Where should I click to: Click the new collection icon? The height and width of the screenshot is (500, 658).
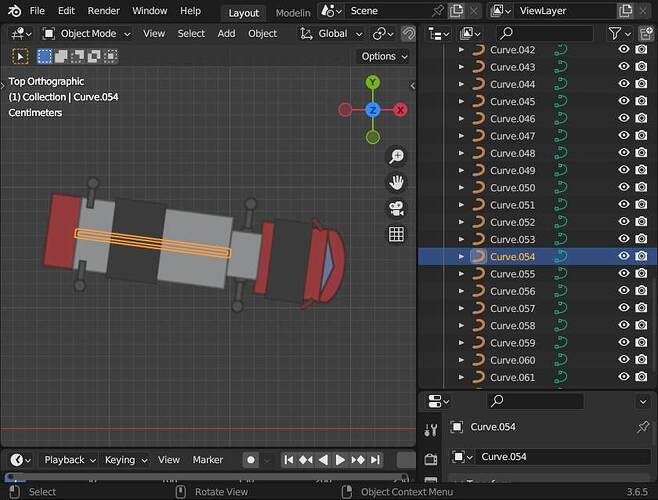click(x=646, y=34)
